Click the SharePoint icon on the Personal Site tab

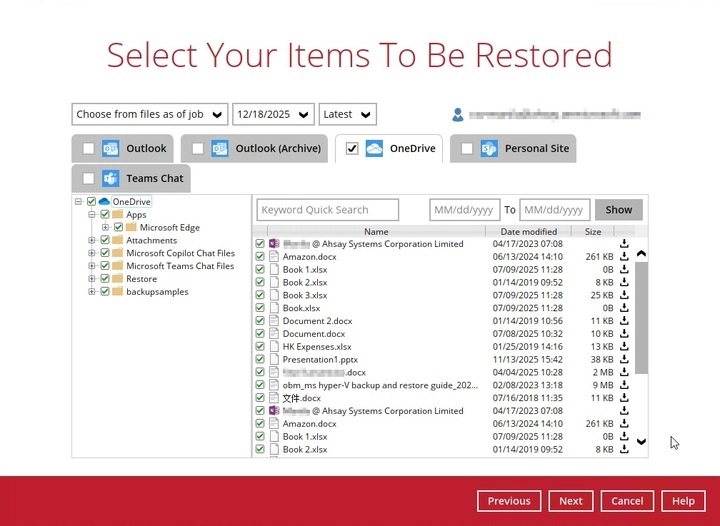[x=489, y=149]
